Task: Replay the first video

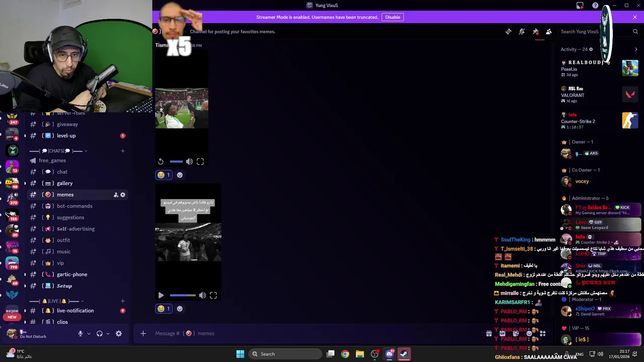Action: click(x=160, y=161)
